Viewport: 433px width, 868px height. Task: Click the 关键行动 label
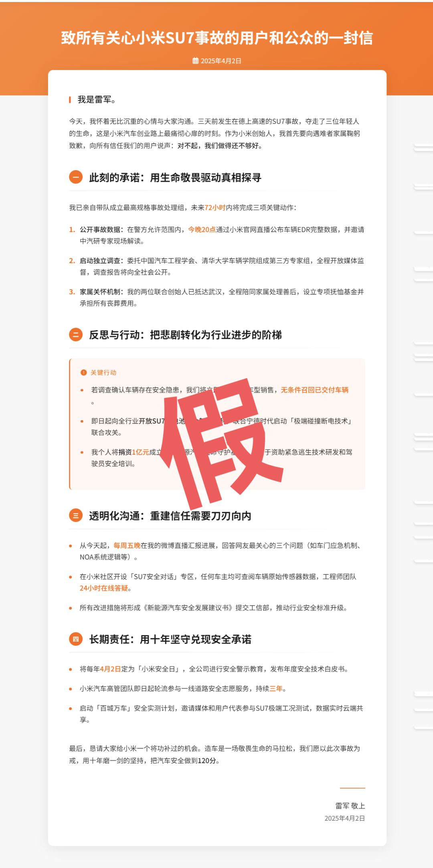(103, 373)
